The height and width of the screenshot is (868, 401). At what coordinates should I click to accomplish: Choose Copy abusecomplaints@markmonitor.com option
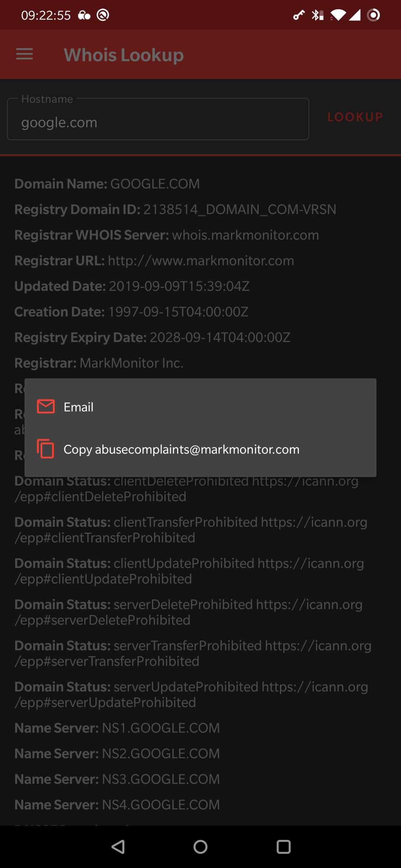click(181, 449)
